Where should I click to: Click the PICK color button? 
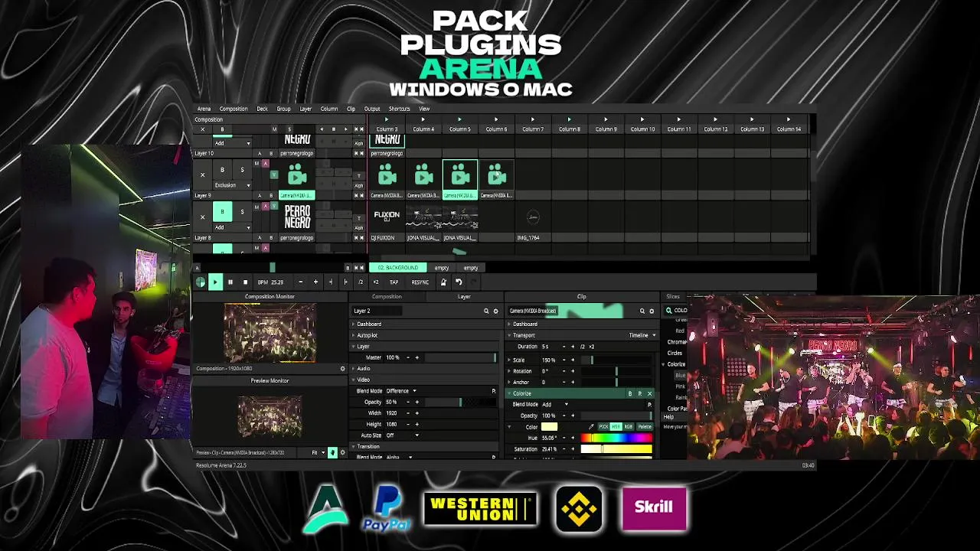[603, 426]
